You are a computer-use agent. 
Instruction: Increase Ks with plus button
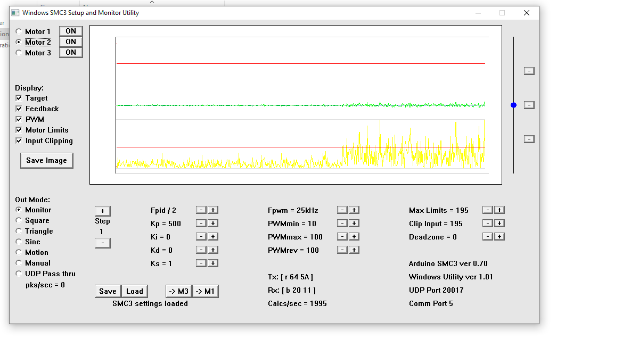212,263
